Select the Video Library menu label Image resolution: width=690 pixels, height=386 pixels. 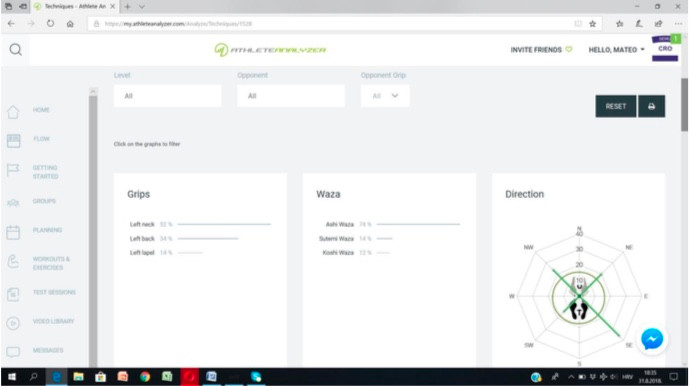[x=53, y=321]
